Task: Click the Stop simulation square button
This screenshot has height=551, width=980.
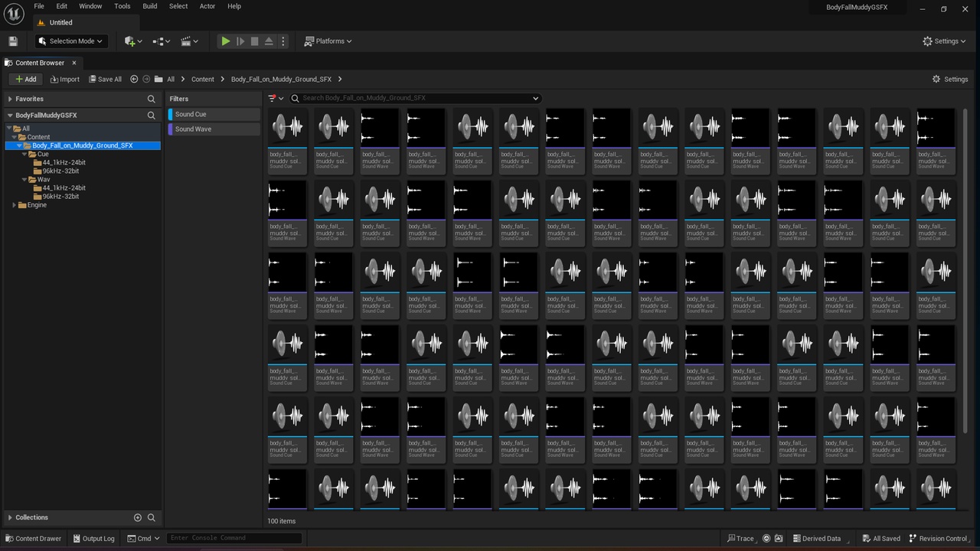Action: (x=255, y=41)
